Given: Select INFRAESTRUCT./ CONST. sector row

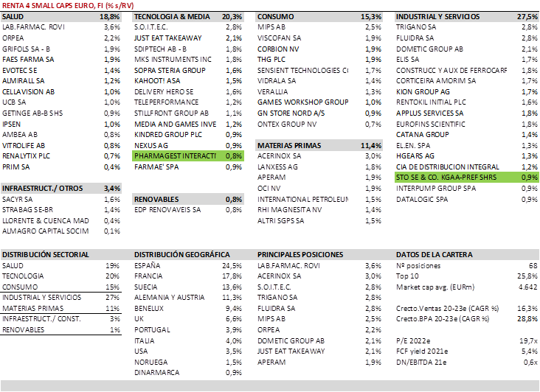Looking at the screenshot, I should (x=61, y=319).
